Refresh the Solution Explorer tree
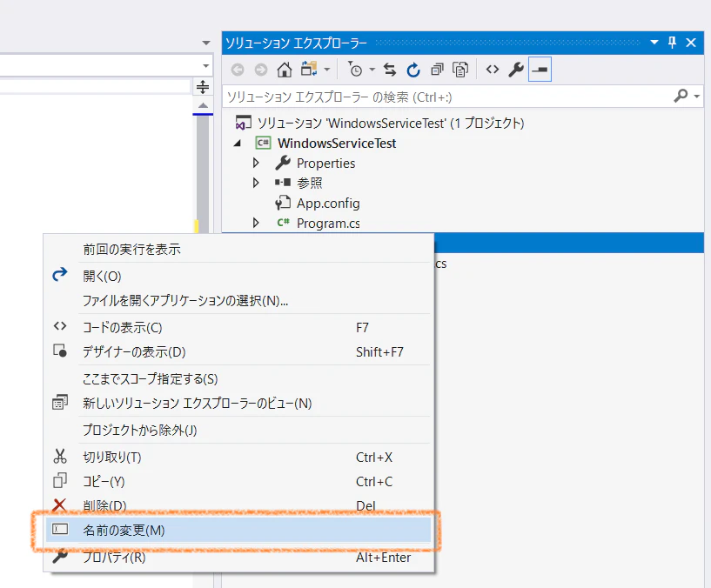 pos(413,70)
